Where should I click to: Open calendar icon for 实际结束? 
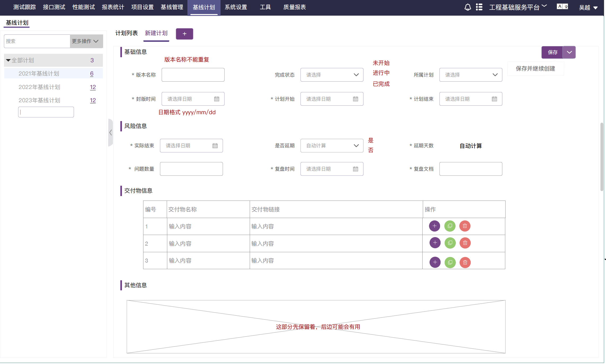(x=215, y=146)
